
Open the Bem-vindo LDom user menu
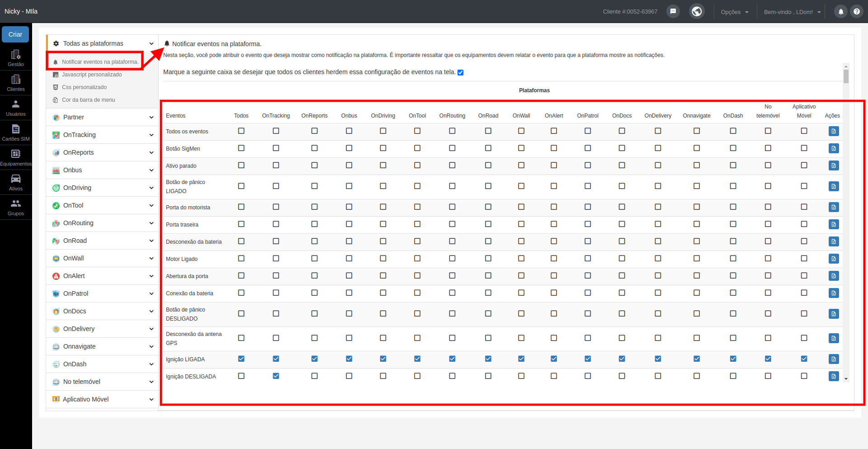[792, 12]
